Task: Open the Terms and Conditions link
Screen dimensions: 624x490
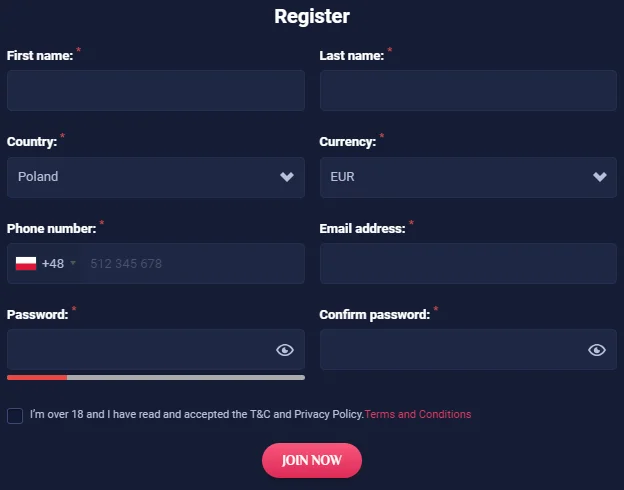Action: [x=418, y=414]
